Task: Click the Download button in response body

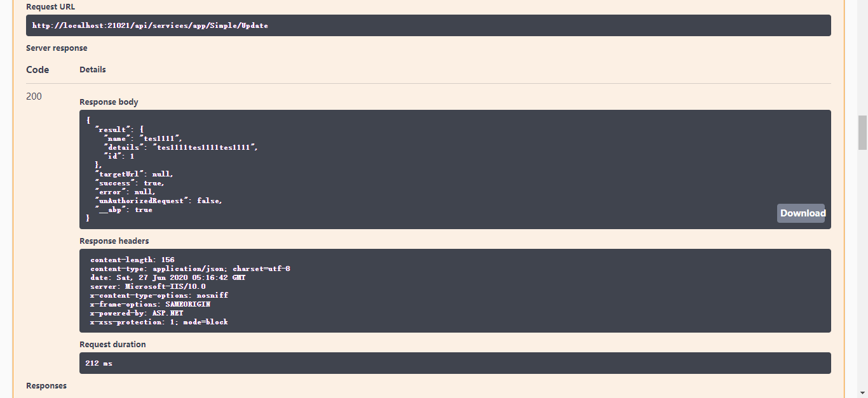Action: pyautogui.click(x=801, y=213)
